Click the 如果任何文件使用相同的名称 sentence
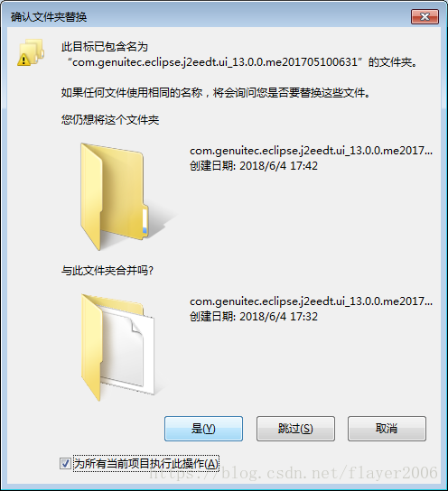 216,93
